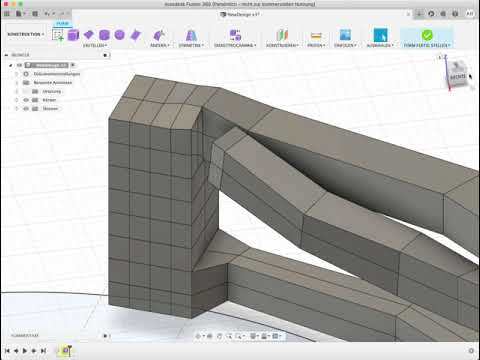Expand the Dokumenteinstellungen node
480x360 pixels.
(17, 74)
